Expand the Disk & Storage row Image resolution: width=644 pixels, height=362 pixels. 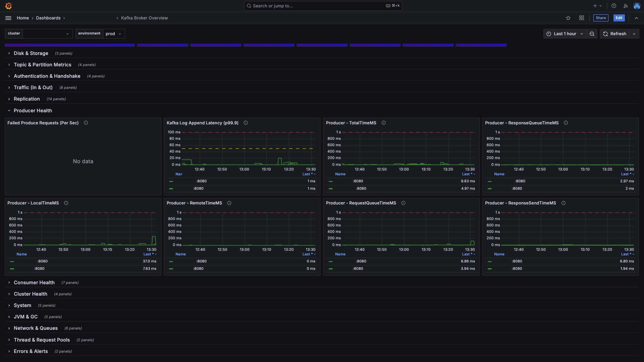point(31,53)
